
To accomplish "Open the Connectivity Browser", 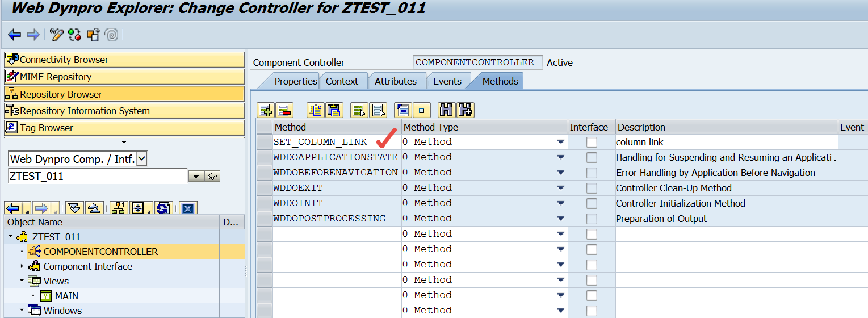I will [124, 60].
